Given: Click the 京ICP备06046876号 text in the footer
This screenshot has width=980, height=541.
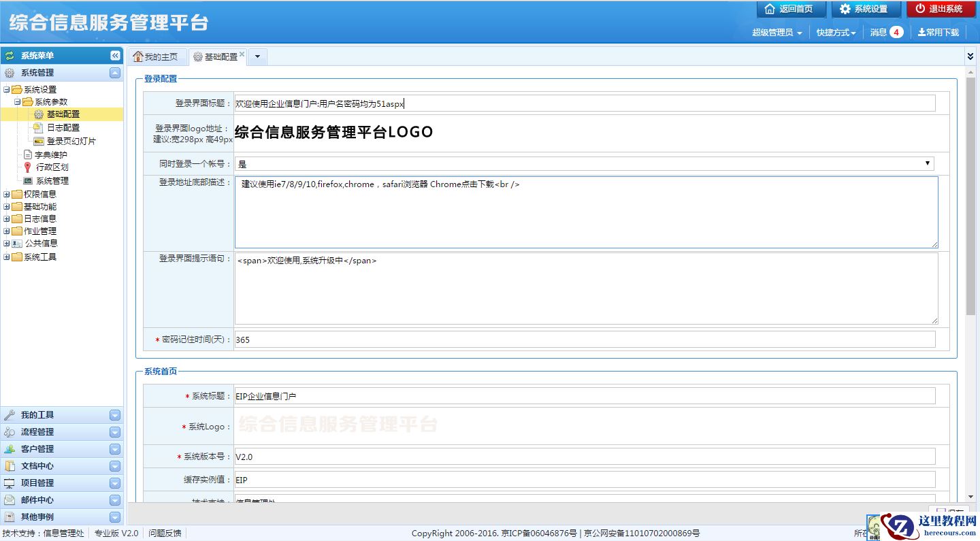Looking at the screenshot, I should point(539,534).
